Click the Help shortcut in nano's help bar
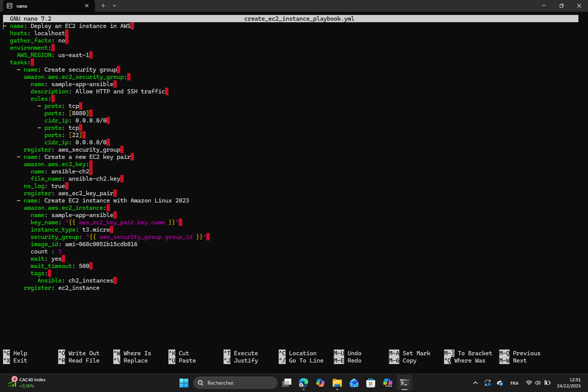The image size is (588, 392). 17,353
